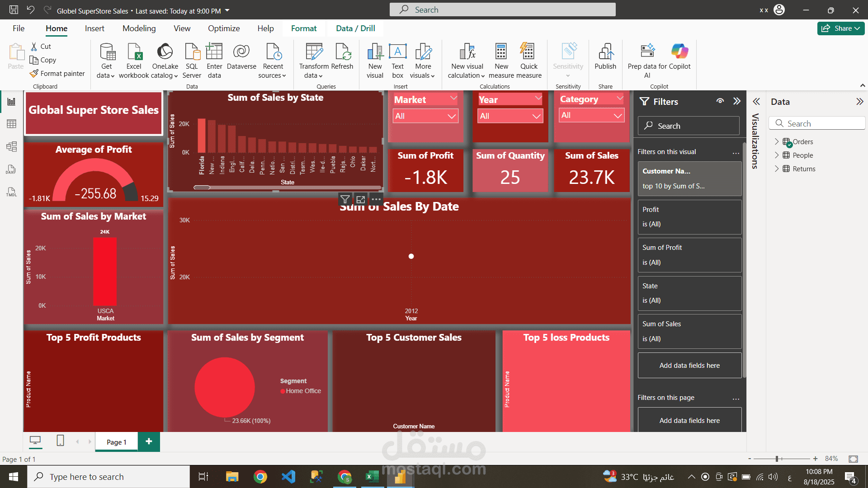
Task: Switch to desktop layout view
Action: click(35, 441)
